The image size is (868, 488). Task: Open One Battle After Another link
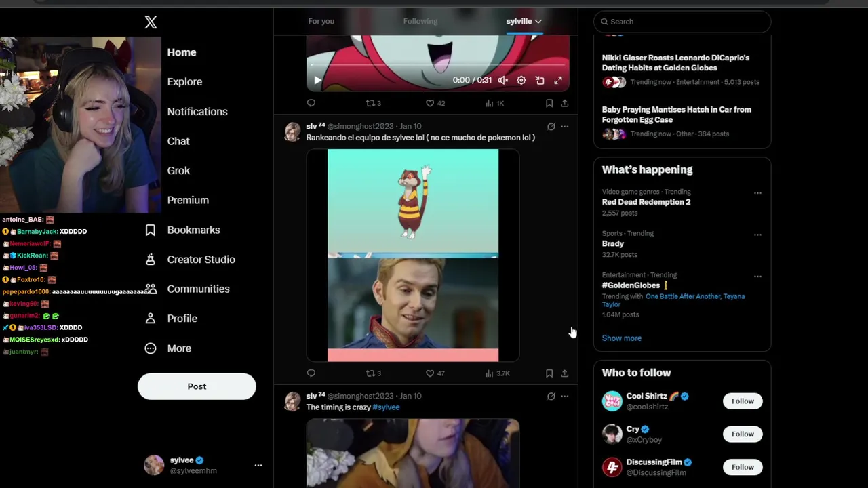[683, 296]
